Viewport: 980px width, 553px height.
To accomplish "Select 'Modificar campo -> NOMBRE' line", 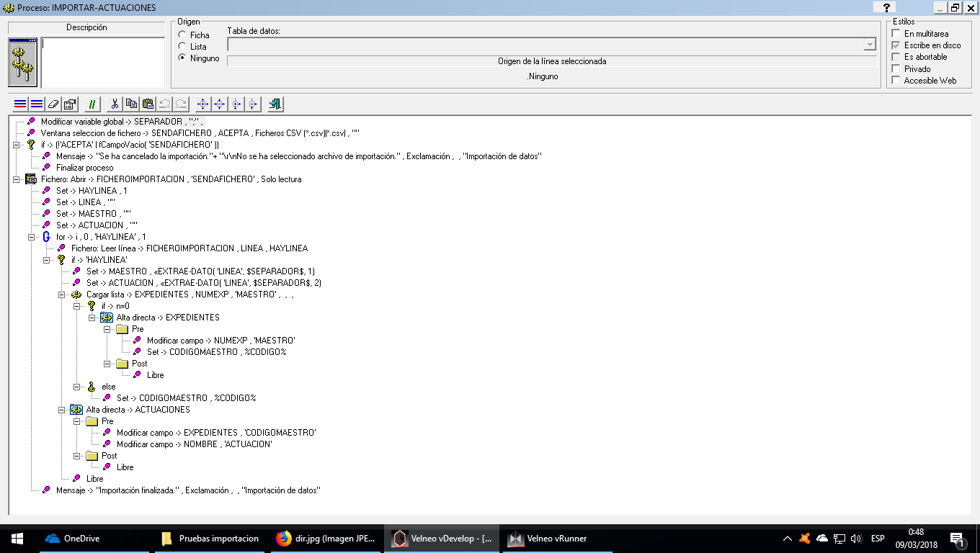I will pyautogui.click(x=195, y=444).
